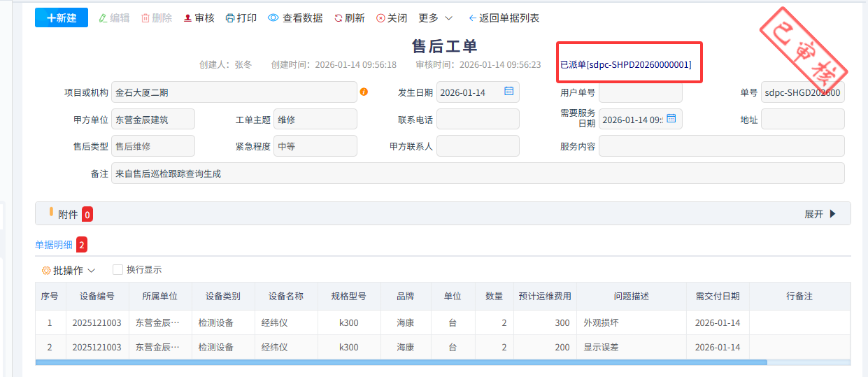Click the Close (关闭) document icon
868x377 pixels.
380,18
